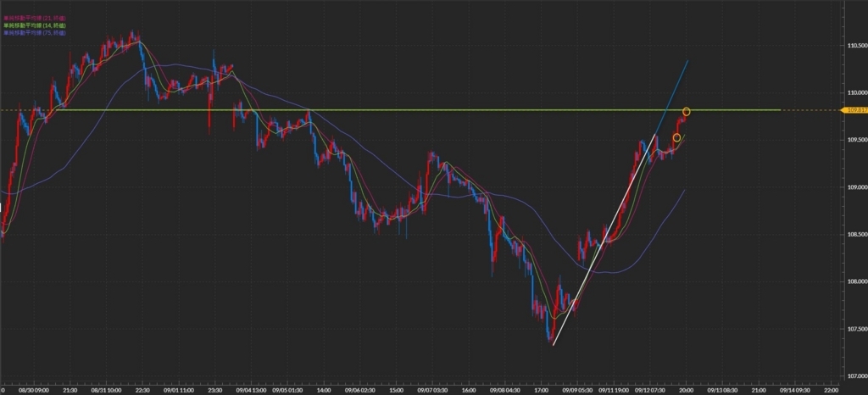This screenshot has width=868, height=395.
Task: Click the 108.500 price axis label
Action: coord(857,235)
